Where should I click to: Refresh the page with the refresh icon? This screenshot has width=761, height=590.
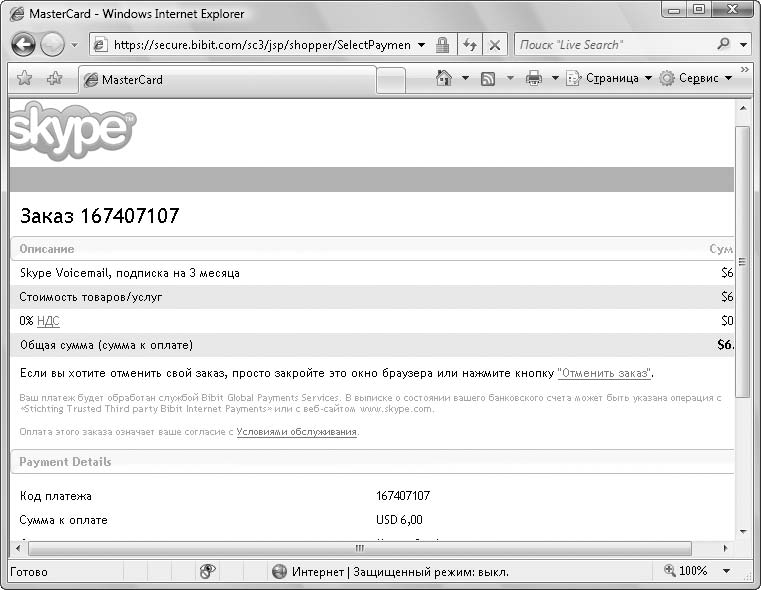point(470,45)
